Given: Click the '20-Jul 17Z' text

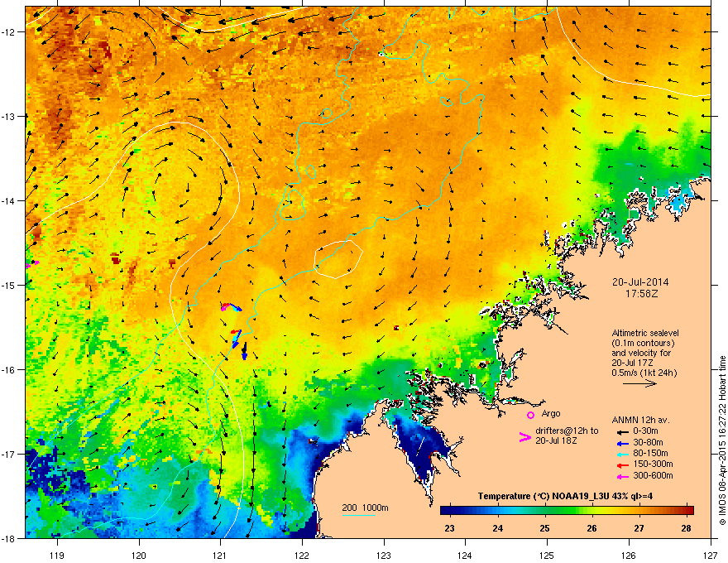Looking at the screenshot, I should [x=634, y=363].
